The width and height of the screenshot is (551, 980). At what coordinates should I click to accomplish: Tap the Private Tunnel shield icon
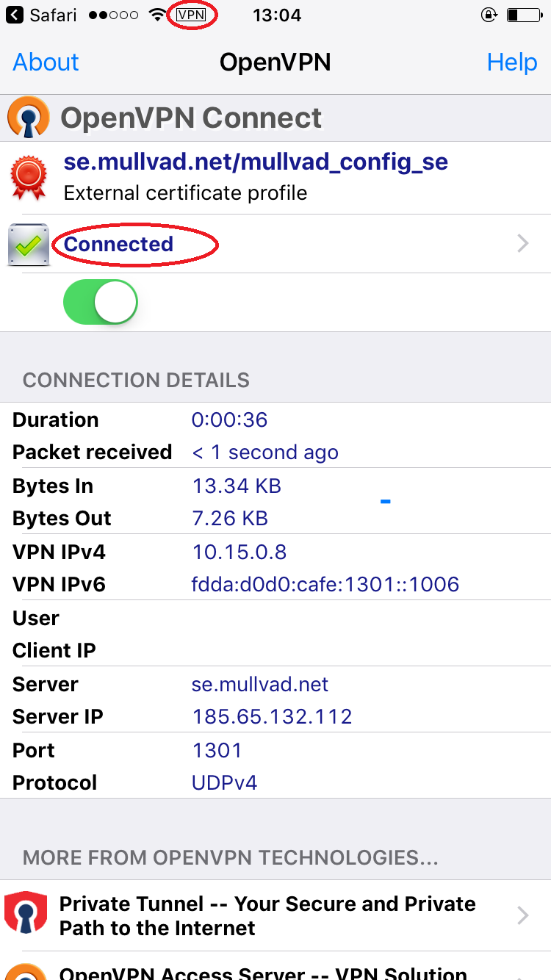point(26,915)
